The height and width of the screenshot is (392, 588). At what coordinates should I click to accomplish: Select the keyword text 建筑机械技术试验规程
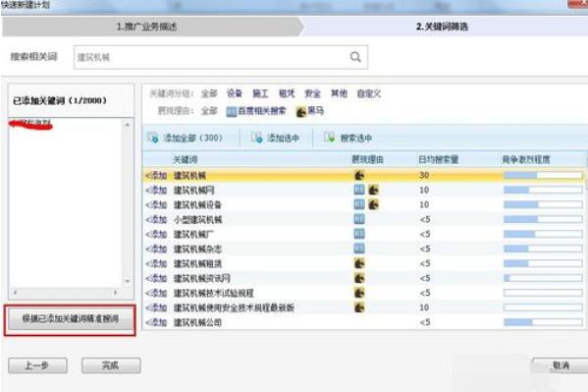[213, 293]
